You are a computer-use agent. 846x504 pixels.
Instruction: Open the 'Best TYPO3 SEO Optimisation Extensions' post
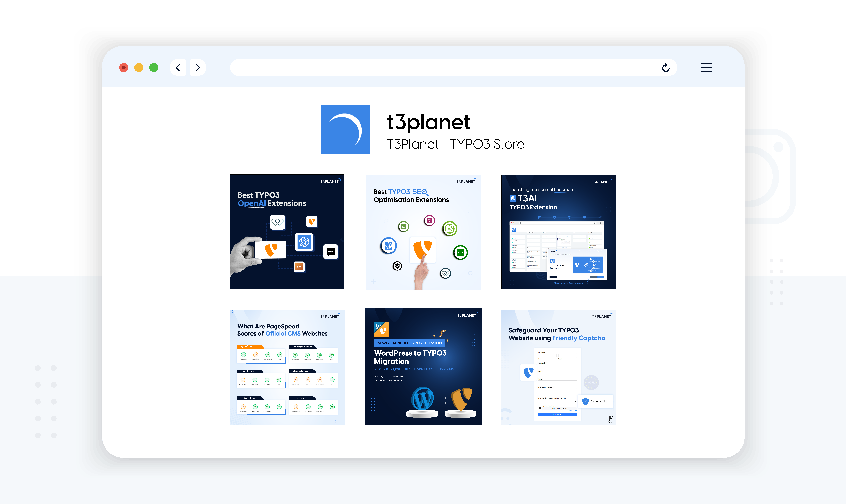tap(423, 232)
